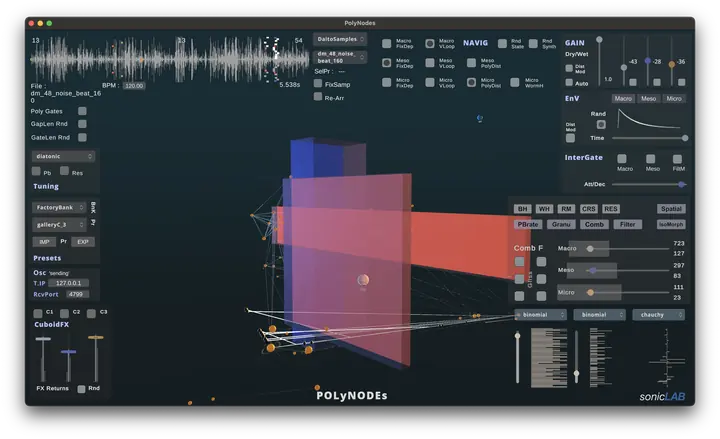Toggle the FixSamp checkbox

coord(317,84)
